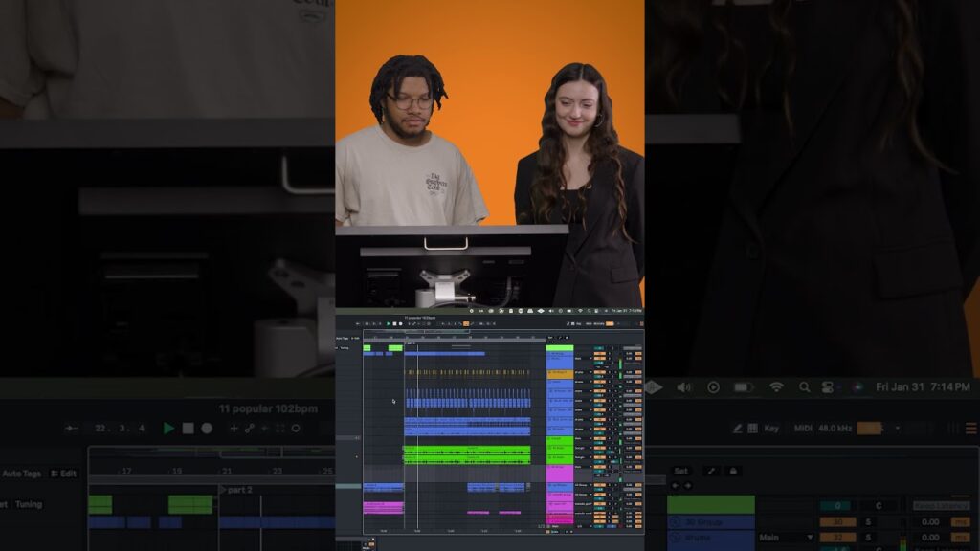Toggle Key map mode switch
Image resolution: width=980 pixels, height=551 pixels.
[x=771, y=429]
